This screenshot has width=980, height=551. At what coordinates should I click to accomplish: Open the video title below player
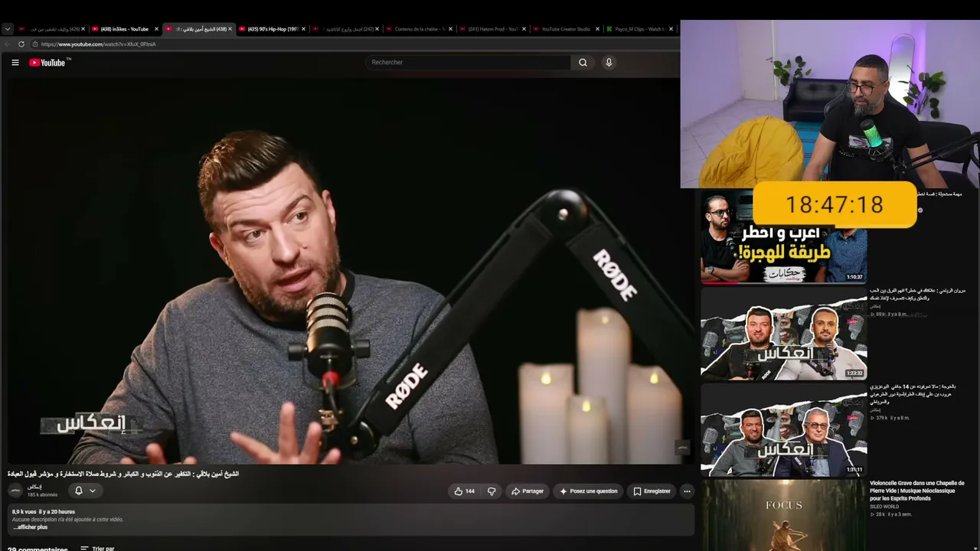coord(123,474)
